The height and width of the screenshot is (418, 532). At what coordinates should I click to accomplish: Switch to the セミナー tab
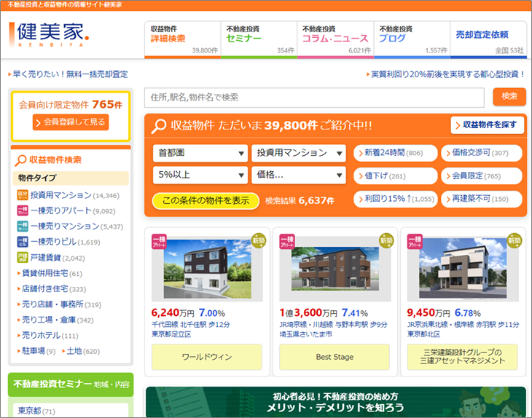[x=258, y=39]
